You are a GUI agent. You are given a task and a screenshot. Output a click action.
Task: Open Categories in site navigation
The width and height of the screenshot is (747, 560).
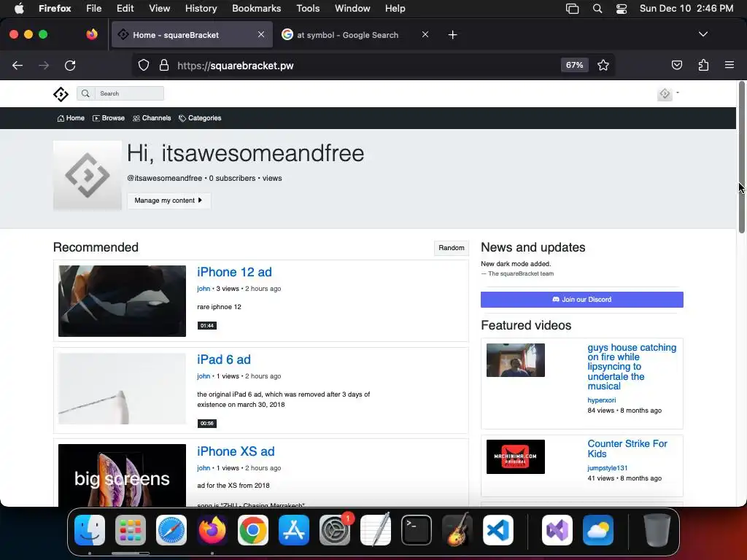point(200,118)
